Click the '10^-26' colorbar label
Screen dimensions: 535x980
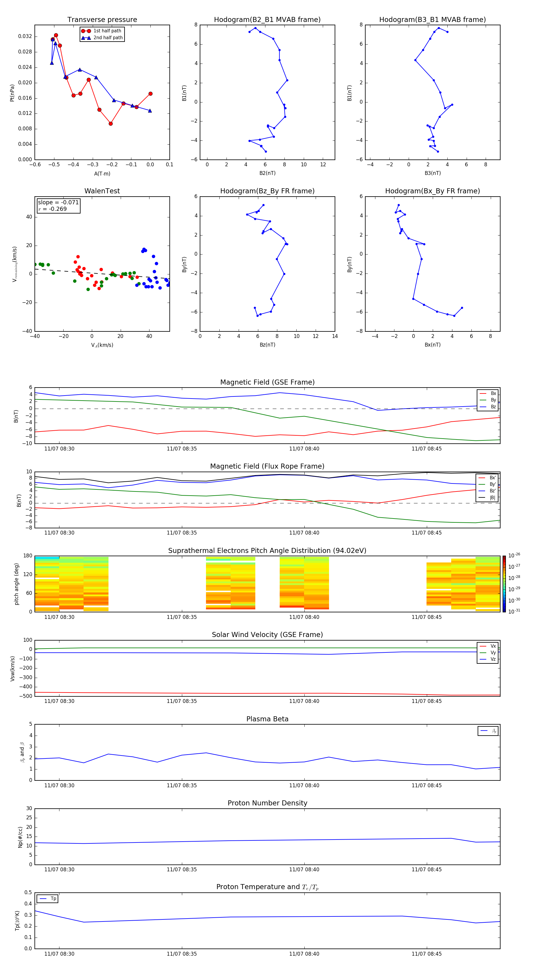tap(514, 555)
